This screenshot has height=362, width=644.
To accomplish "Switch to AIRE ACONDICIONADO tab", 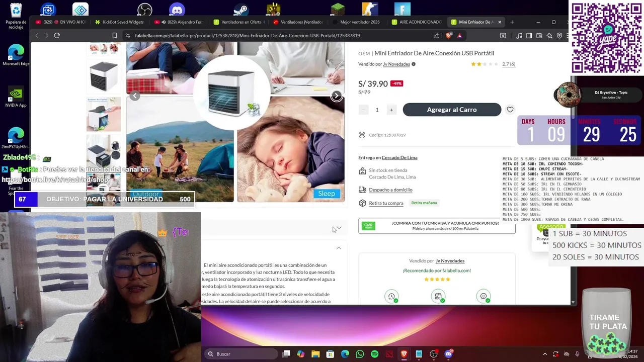I will 417,22.
